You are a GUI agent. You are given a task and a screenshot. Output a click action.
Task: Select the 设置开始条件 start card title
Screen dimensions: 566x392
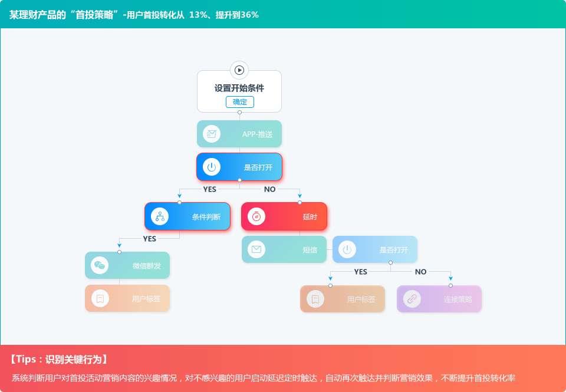pyautogui.click(x=239, y=88)
